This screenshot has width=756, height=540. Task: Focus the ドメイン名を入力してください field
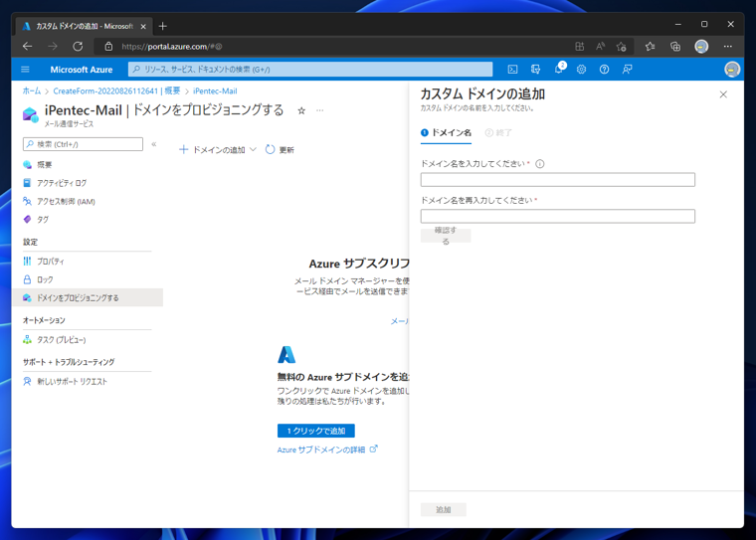point(557,179)
